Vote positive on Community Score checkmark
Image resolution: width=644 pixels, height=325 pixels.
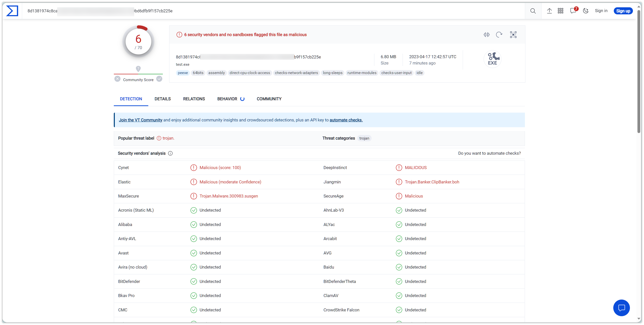tap(159, 79)
